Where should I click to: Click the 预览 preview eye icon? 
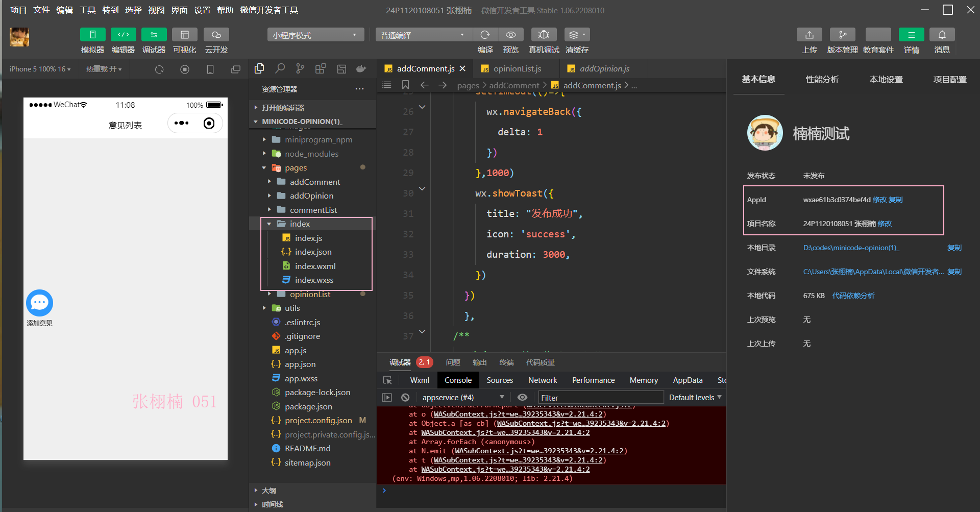[510, 35]
